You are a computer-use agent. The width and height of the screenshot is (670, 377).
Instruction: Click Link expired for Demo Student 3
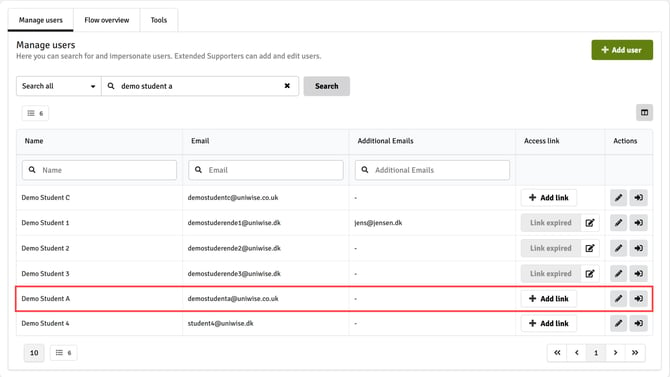pos(551,274)
